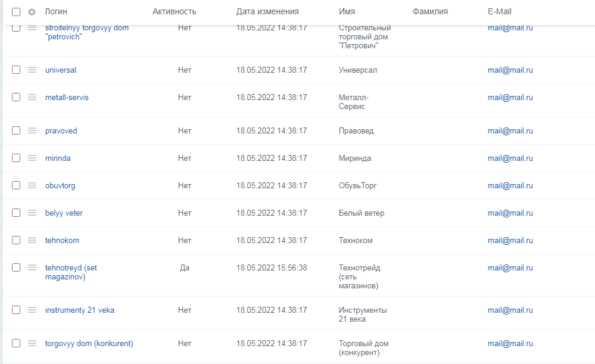Viewport: 595px width, 364px height.
Task: Open row menu for torgovyy dom (konkurent)
Action: (32, 343)
